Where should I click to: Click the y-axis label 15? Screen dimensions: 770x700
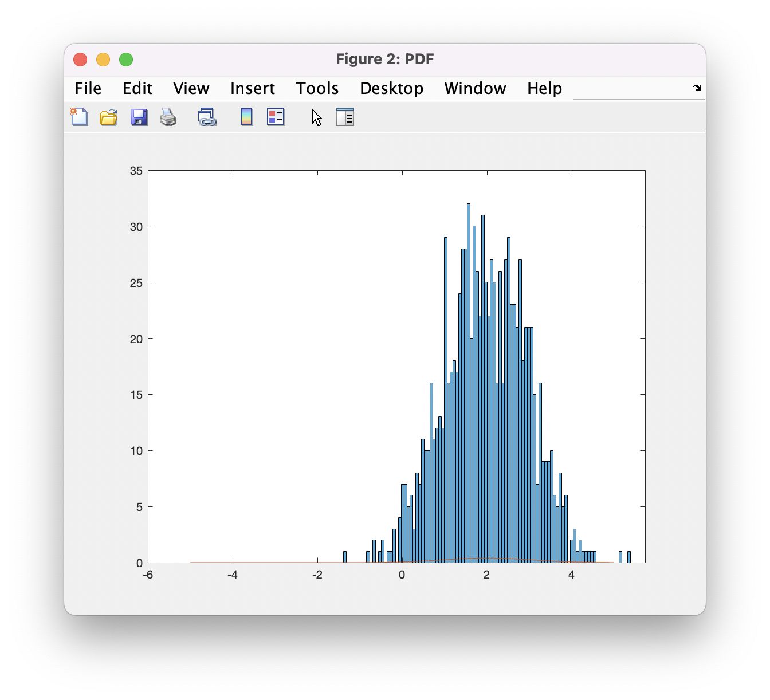pyautogui.click(x=136, y=395)
